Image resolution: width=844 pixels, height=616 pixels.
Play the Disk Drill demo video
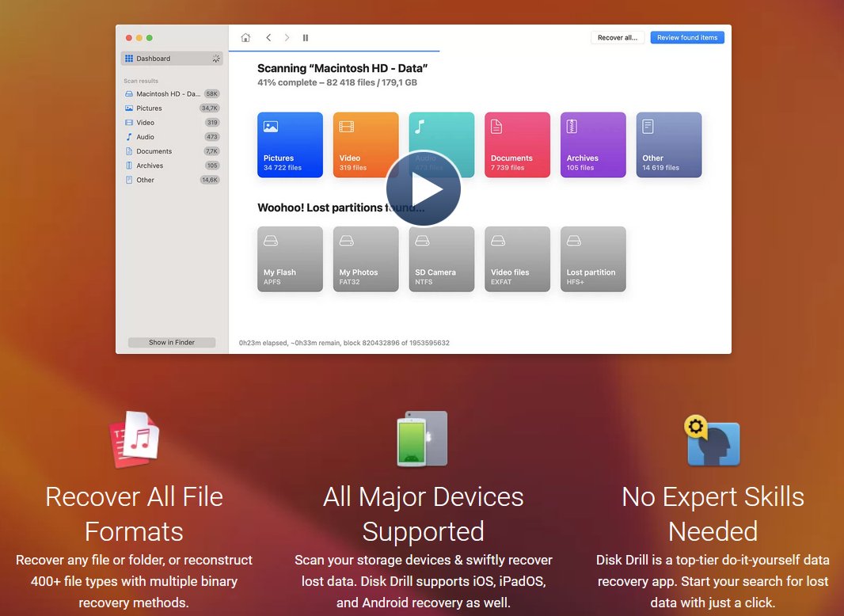click(423, 188)
